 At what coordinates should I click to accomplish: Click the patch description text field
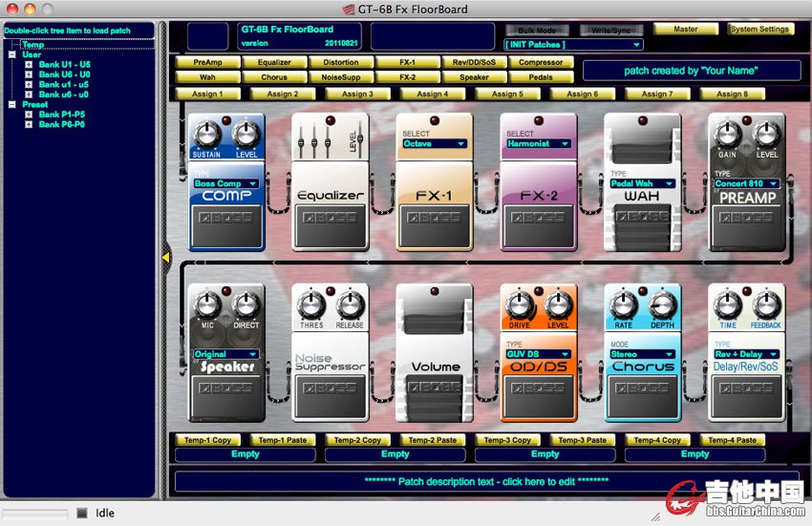486,479
